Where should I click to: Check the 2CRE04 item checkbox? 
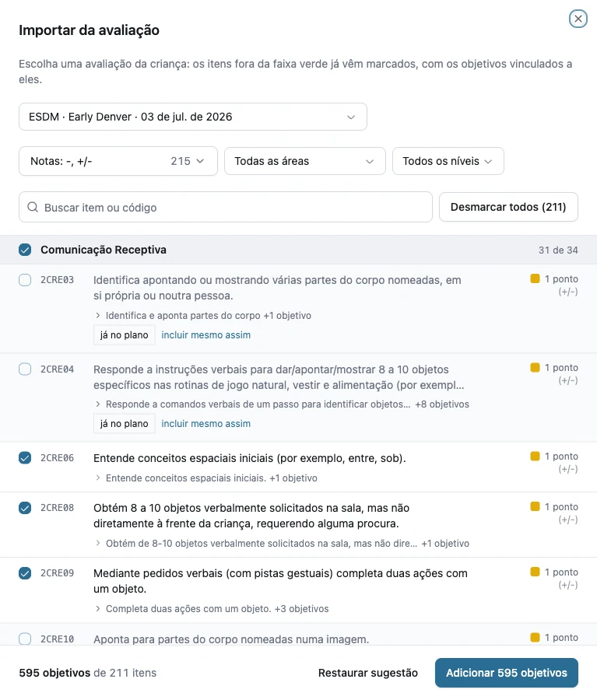click(x=25, y=369)
